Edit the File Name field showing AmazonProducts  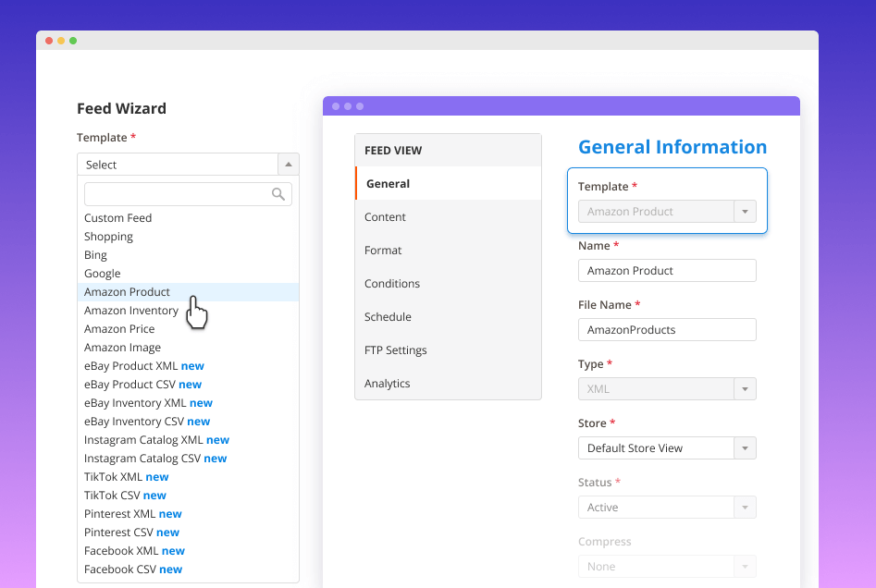click(x=667, y=329)
